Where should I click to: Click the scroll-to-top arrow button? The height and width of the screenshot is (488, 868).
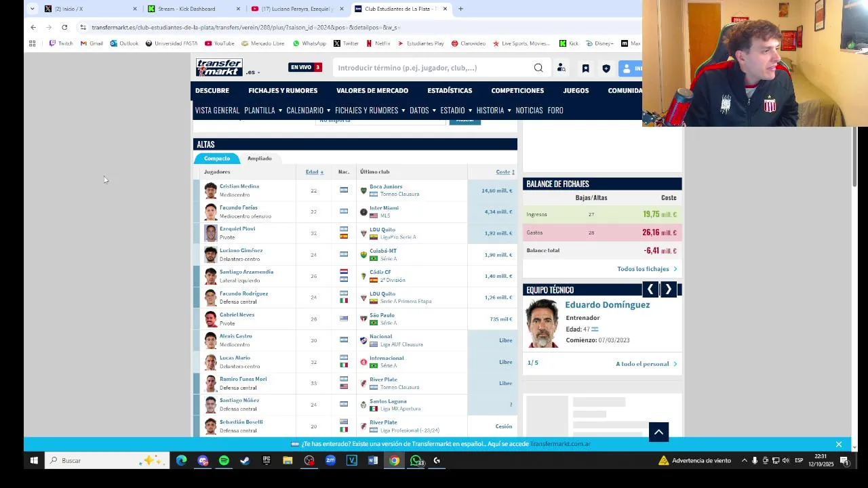coord(658,432)
